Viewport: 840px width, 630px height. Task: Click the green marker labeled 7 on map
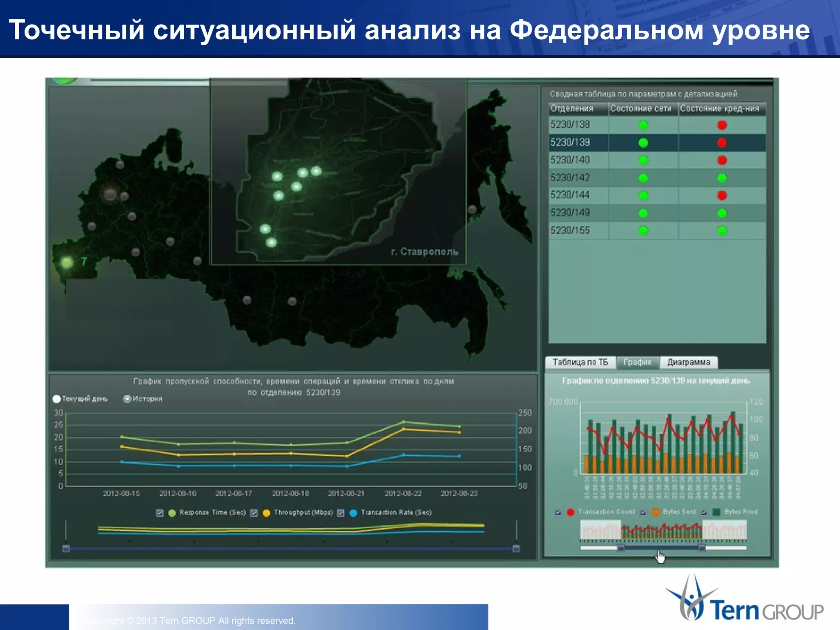click(67, 262)
